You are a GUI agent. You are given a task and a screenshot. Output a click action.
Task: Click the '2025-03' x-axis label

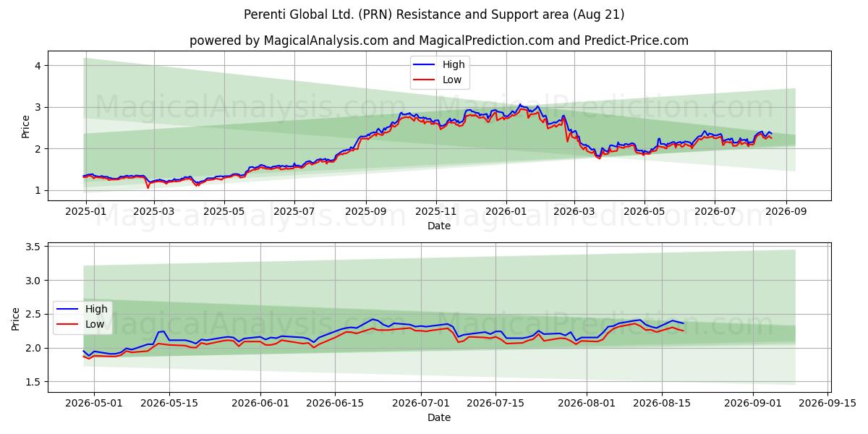(155, 212)
